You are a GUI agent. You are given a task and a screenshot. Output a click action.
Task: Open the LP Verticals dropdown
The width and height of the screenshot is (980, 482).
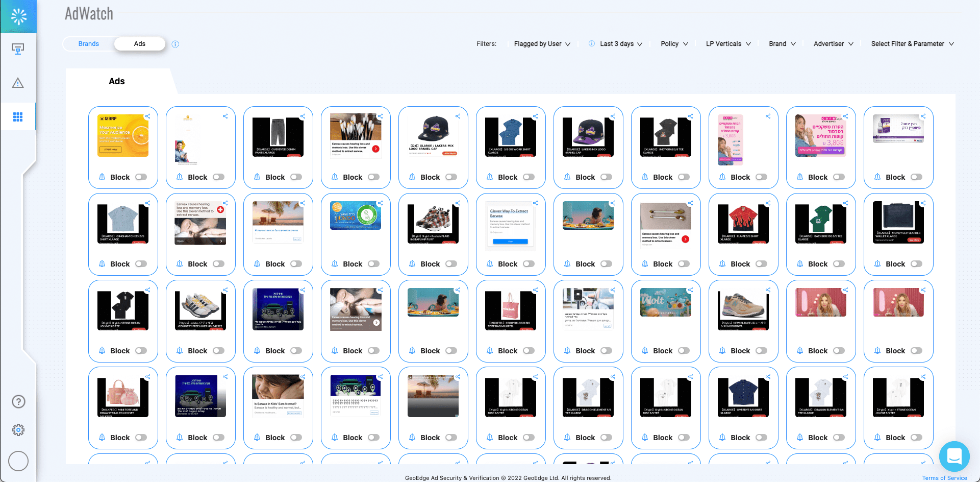coord(728,44)
